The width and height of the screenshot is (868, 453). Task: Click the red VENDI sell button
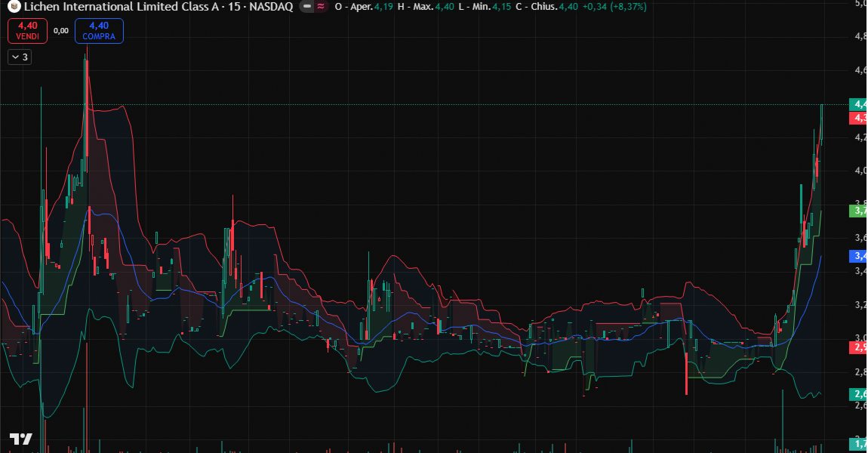tap(27, 30)
